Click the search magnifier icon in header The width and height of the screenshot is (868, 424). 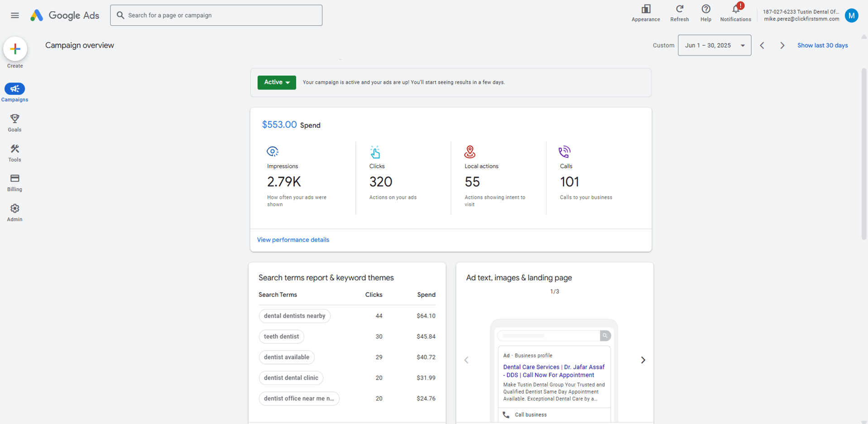120,15
